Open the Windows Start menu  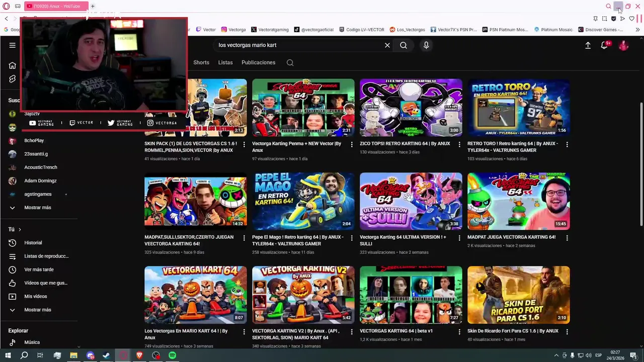point(8,355)
